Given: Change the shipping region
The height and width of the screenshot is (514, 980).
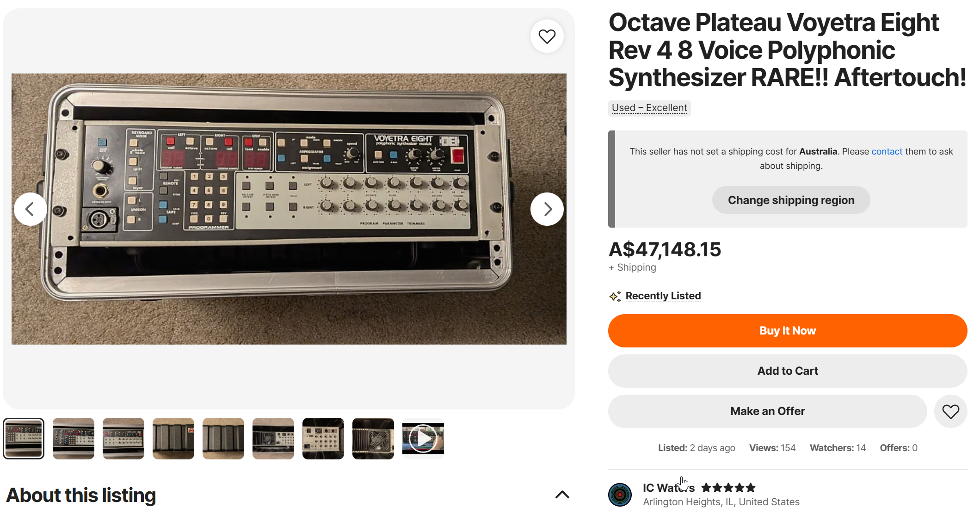Looking at the screenshot, I should point(791,200).
